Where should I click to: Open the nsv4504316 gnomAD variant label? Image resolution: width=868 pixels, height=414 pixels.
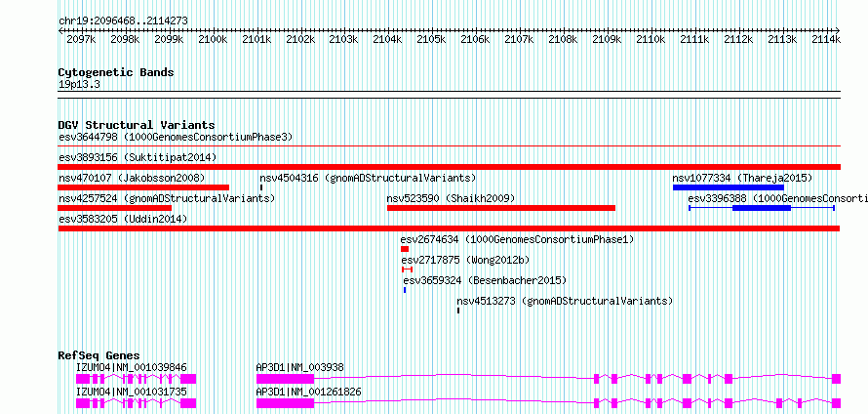(x=368, y=178)
